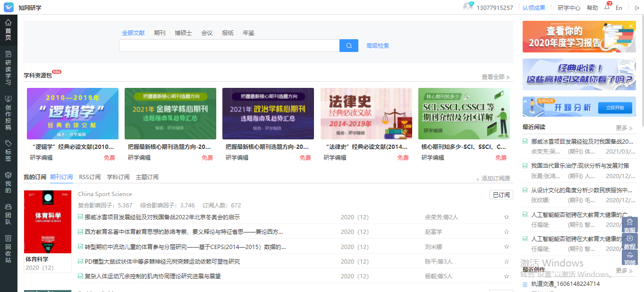
Task: Open the notification bell icon
Action: click(x=607, y=7)
